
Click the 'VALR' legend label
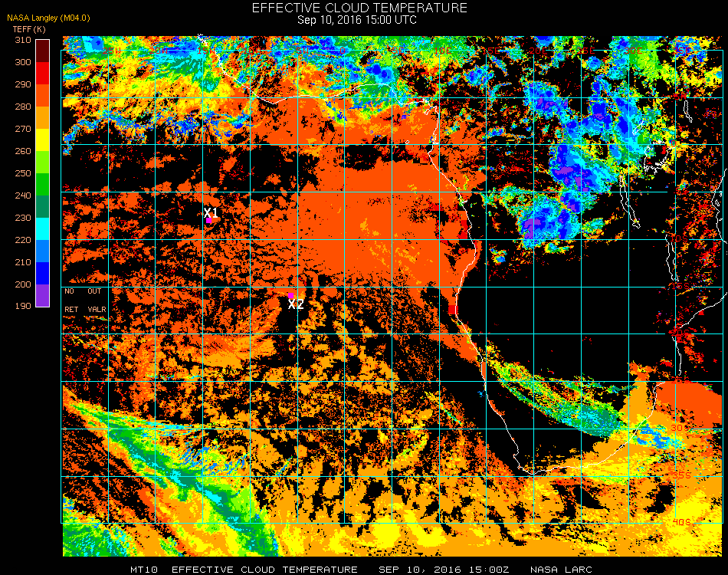pyautogui.click(x=97, y=309)
